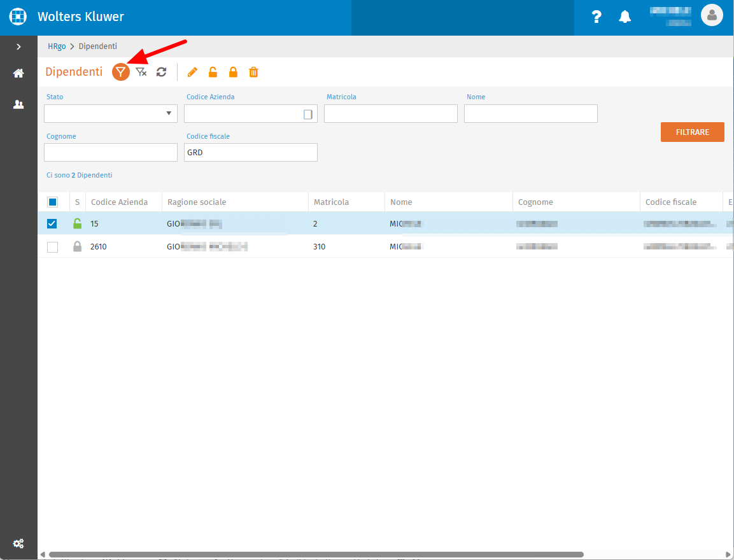Click the Codice fiscale field containing GRD
This screenshot has height=560, width=734.
(250, 153)
